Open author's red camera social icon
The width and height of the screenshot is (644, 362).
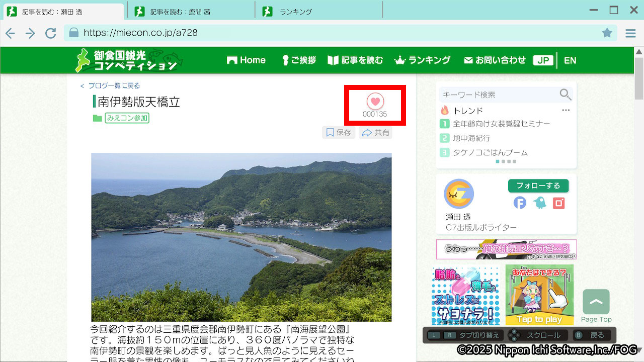point(558,203)
